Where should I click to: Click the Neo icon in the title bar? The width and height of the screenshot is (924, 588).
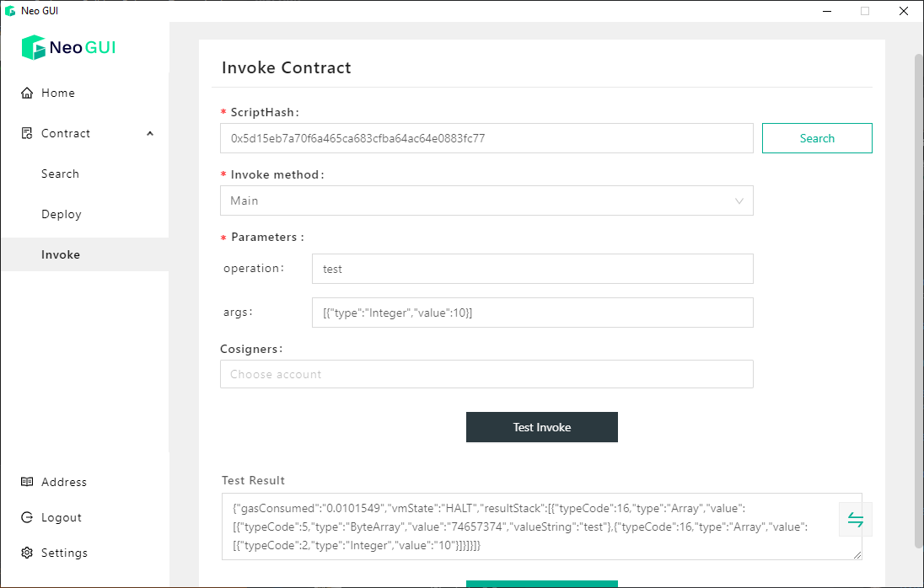[x=8, y=10]
